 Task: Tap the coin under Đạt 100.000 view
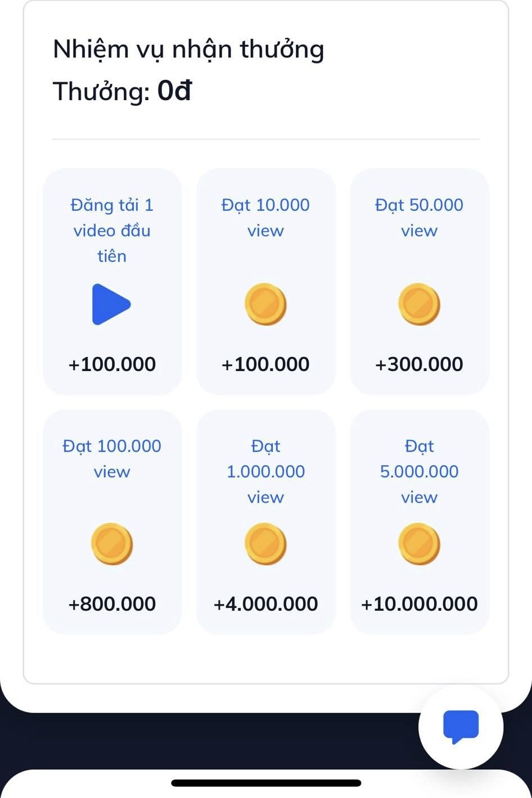[x=112, y=544]
